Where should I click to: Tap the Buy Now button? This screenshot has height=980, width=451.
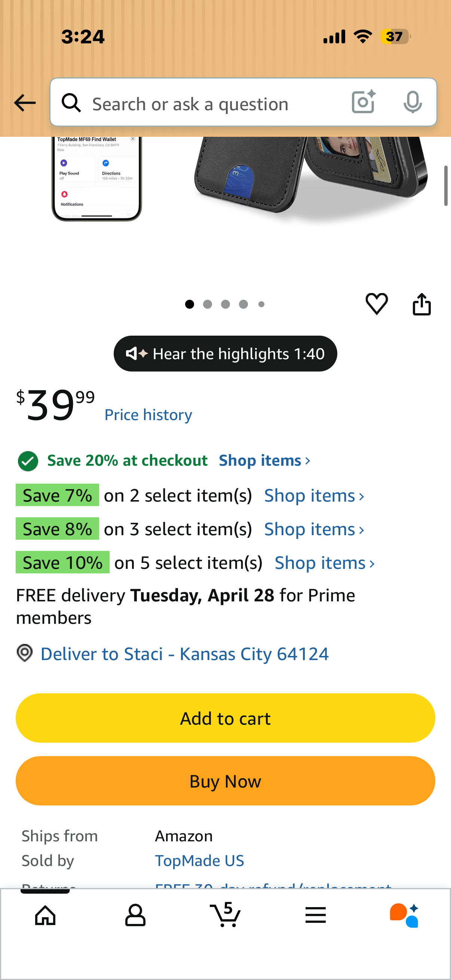(225, 781)
